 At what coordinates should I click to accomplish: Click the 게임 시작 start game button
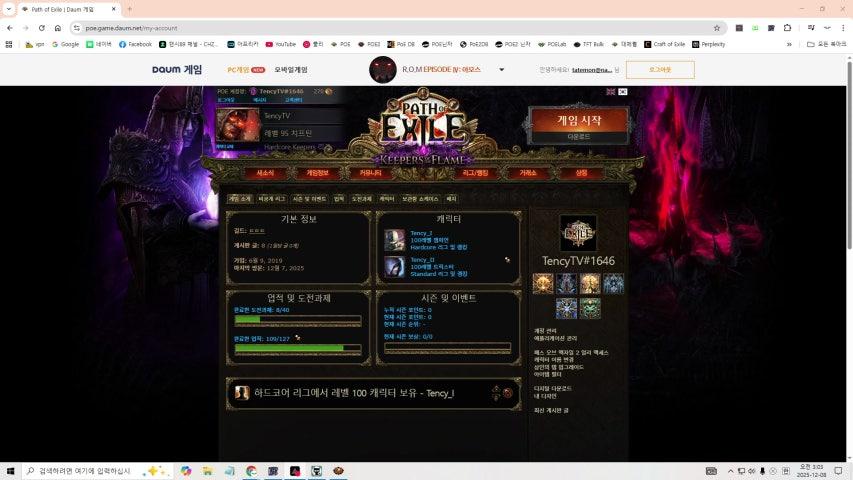(x=579, y=120)
